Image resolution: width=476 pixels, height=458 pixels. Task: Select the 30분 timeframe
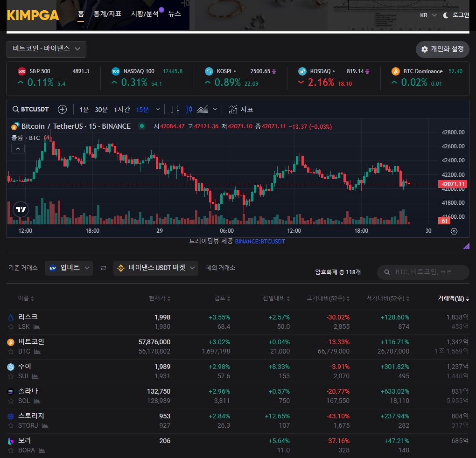point(101,110)
